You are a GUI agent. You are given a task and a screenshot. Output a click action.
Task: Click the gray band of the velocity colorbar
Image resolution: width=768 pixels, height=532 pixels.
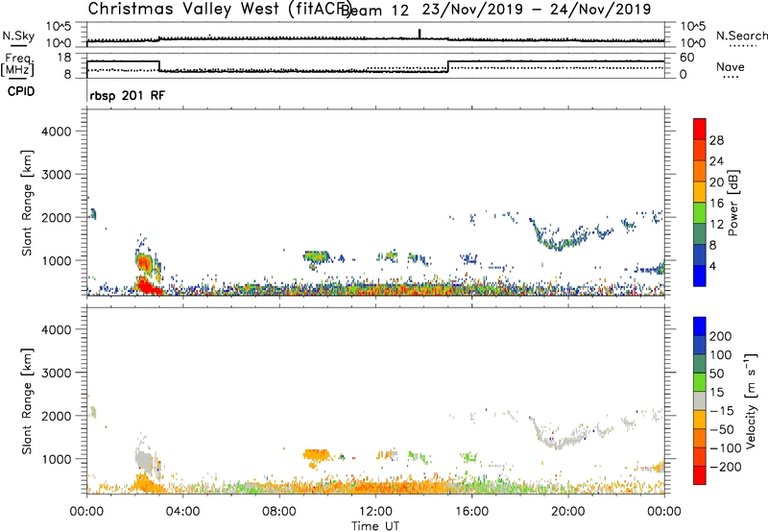(700, 400)
